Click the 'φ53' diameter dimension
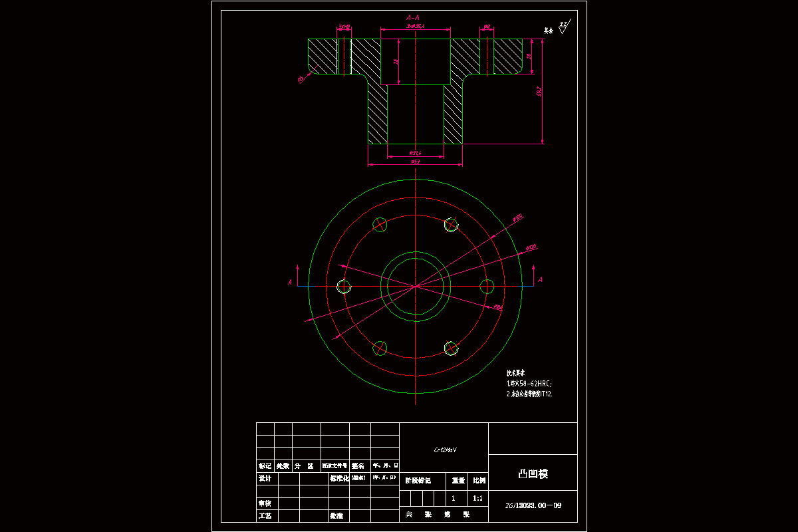This screenshot has width=798, height=532. 415,161
